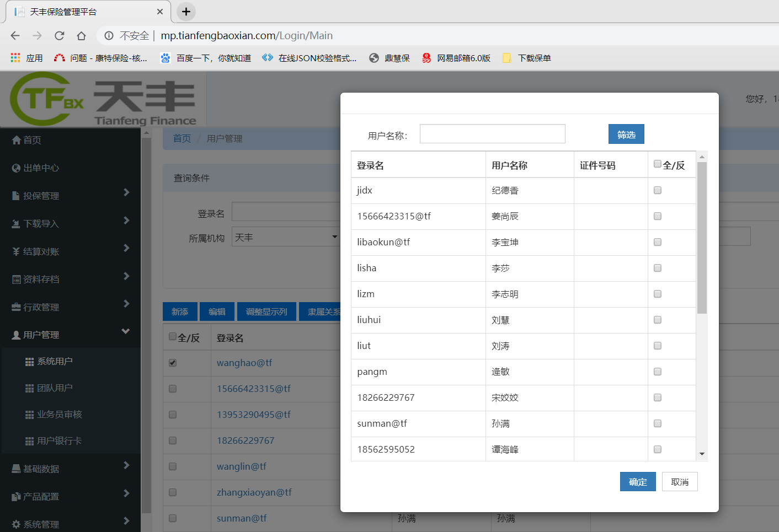Open the 百度一下 bookmark
The width and height of the screenshot is (779, 532).
[x=205, y=58]
